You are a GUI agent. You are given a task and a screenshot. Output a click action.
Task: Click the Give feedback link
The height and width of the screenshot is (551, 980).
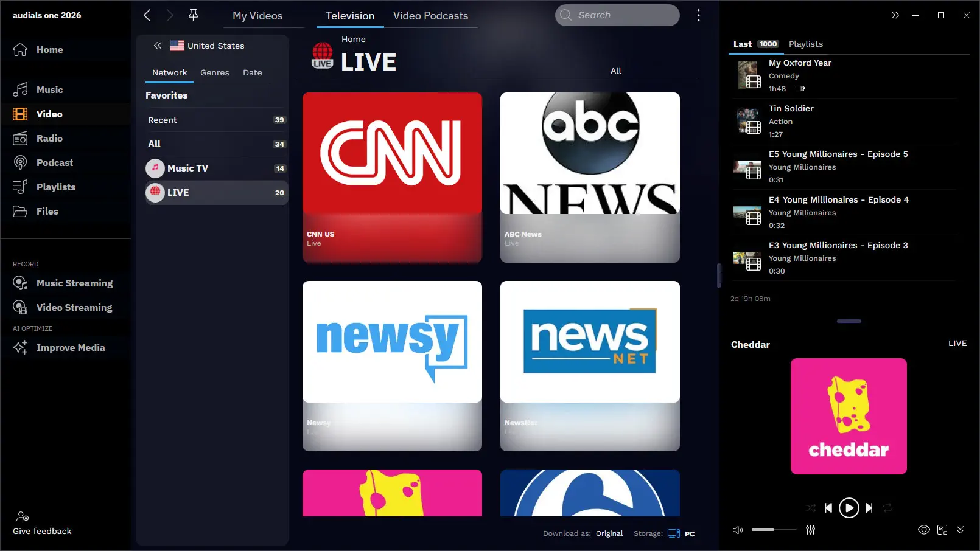click(42, 531)
